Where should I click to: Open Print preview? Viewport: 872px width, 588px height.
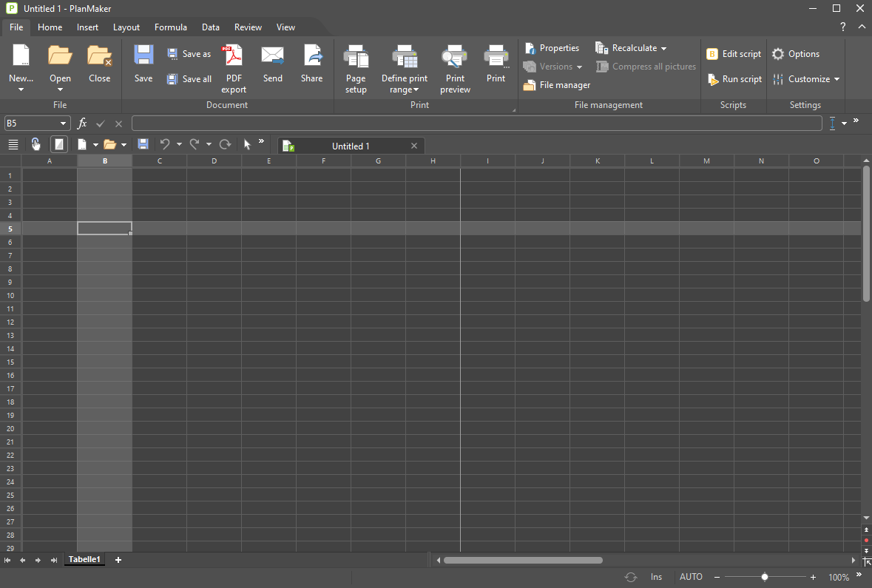[x=455, y=56]
